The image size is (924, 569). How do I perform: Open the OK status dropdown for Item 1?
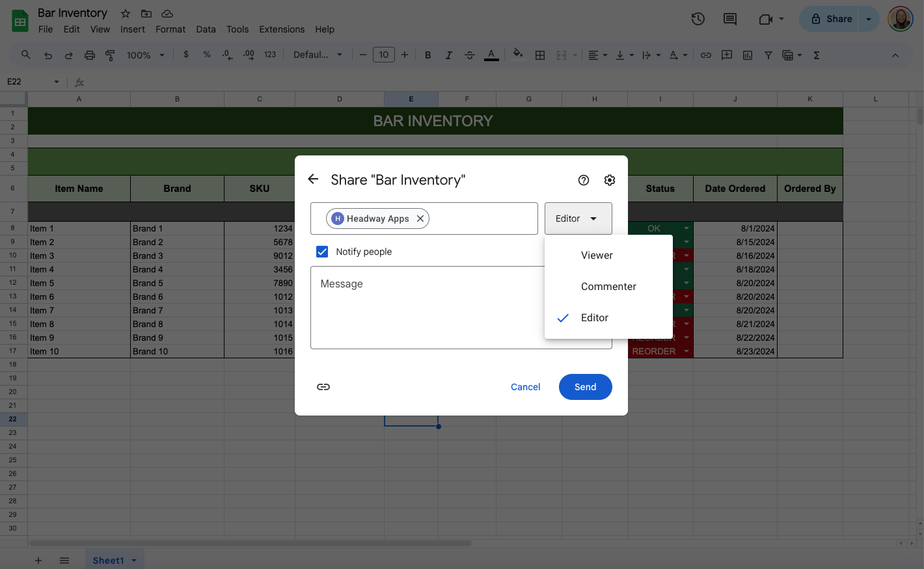pos(686,228)
